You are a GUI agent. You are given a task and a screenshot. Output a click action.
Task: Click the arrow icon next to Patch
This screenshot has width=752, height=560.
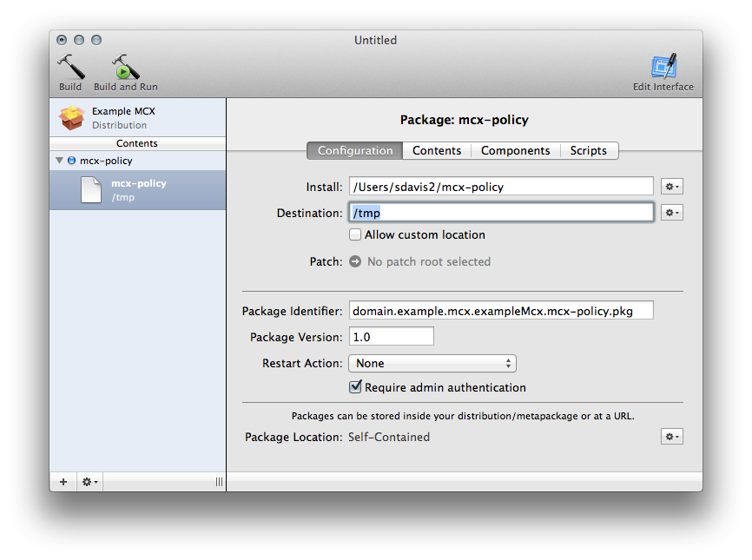tap(355, 262)
